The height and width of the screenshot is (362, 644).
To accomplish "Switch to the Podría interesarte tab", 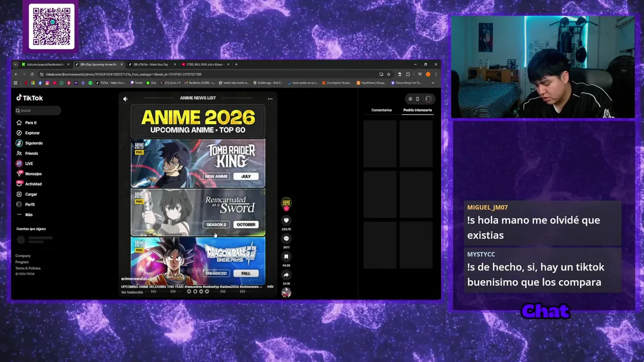I will [418, 110].
